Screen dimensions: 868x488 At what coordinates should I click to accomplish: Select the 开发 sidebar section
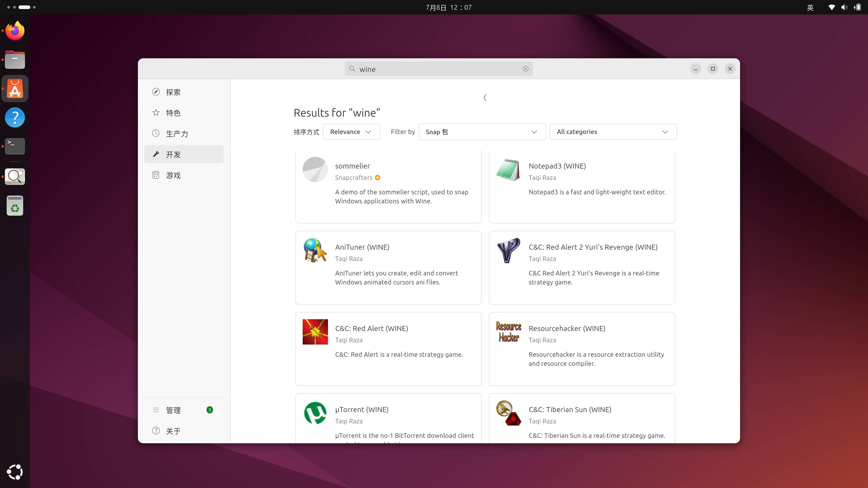point(184,154)
